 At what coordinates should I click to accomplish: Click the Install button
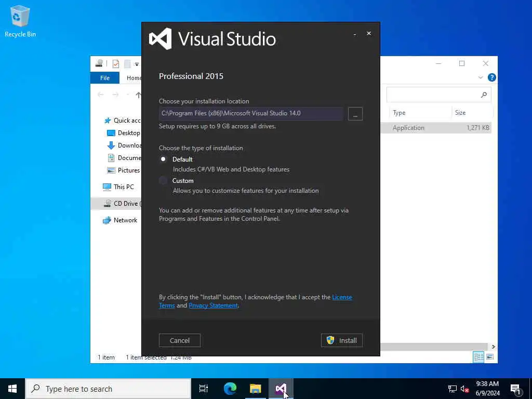coord(342,340)
